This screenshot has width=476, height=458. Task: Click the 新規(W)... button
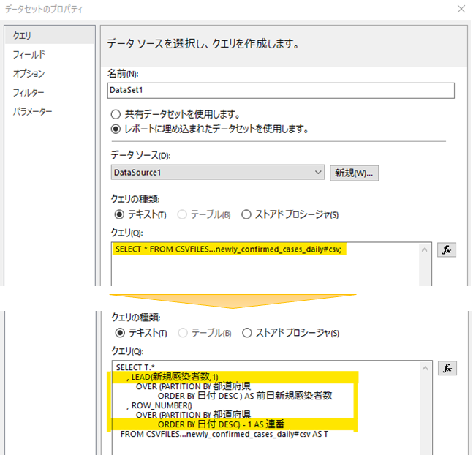click(x=354, y=173)
